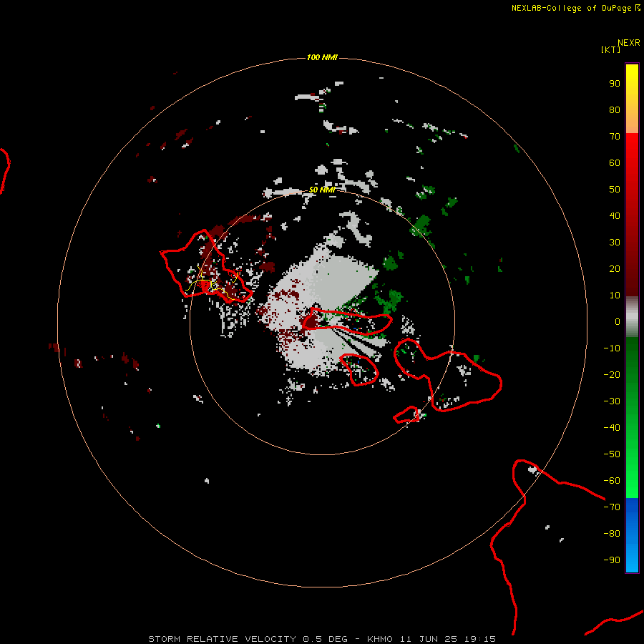The height and width of the screenshot is (644, 644).
Task: Click the -20 value on the velocity scale
Action: (612, 374)
